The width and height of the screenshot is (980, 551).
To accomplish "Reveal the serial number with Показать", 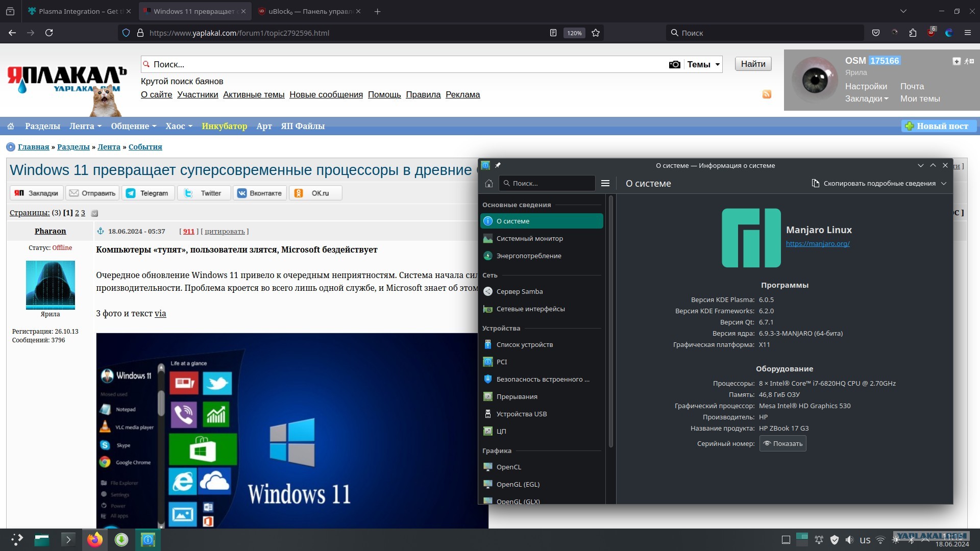I will (783, 443).
